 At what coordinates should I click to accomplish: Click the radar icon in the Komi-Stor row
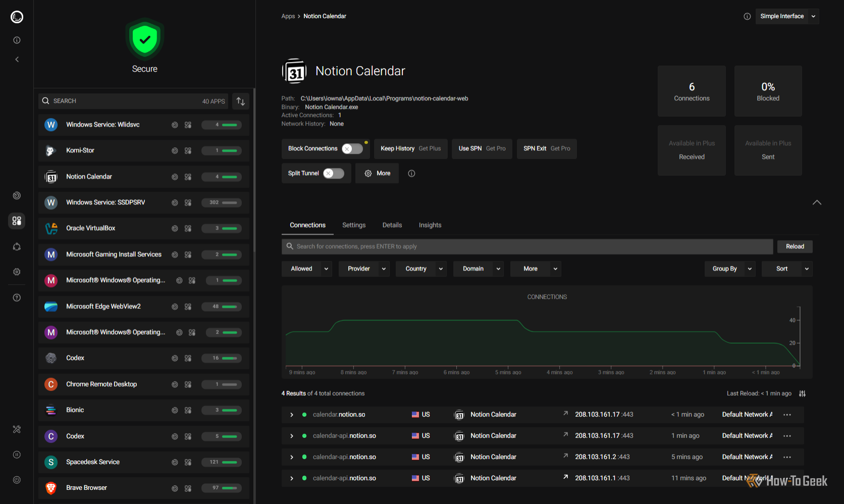[175, 151]
